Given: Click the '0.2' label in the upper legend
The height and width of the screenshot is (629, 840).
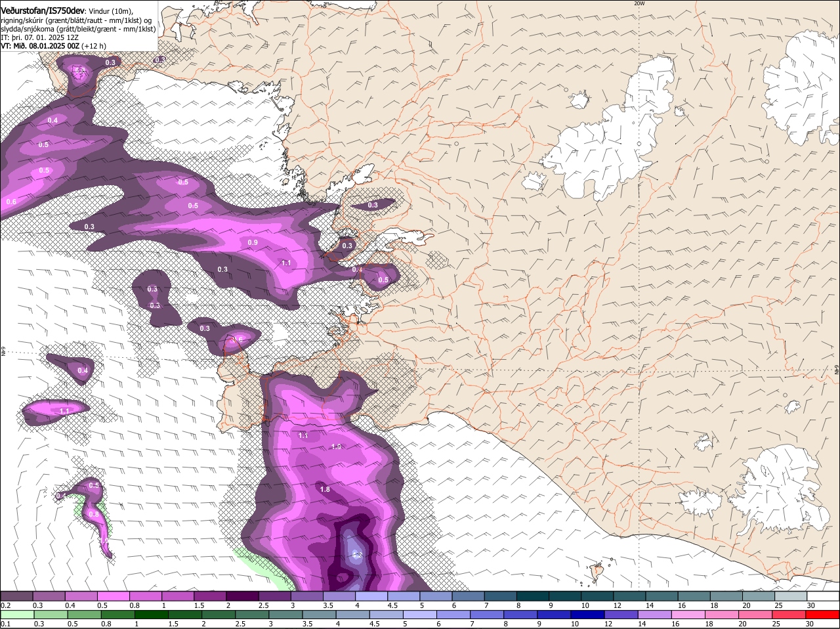Looking at the screenshot, I should click(6, 605).
